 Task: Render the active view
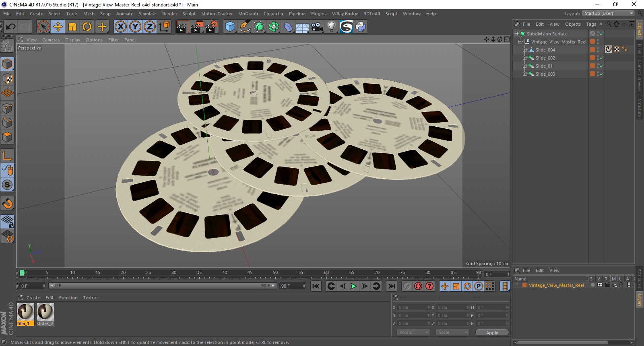(x=182, y=27)
